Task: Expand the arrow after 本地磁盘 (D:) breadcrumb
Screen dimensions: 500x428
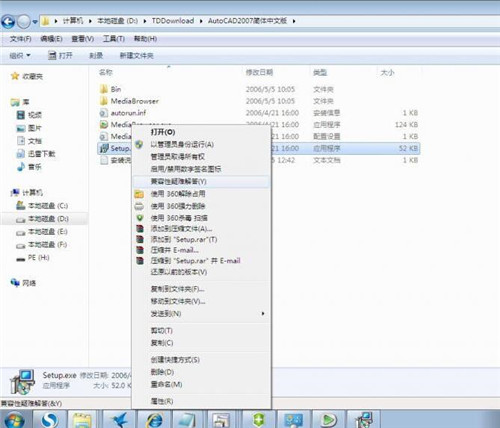Action: tap(145, 21)
